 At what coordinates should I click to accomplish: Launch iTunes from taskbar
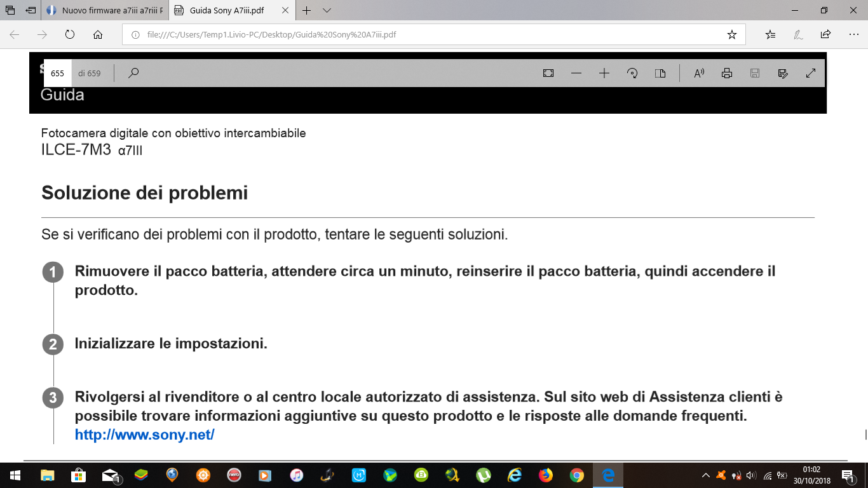coord(297,475)
